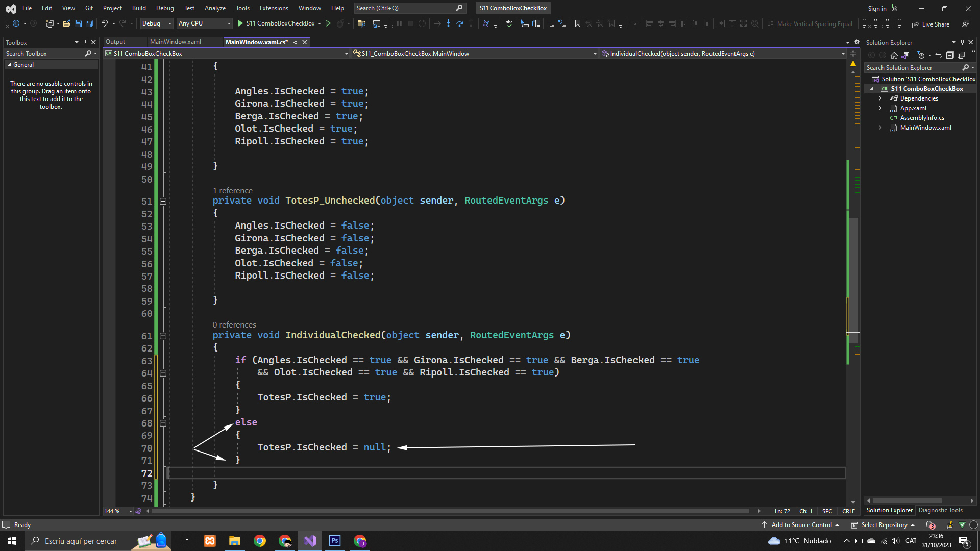This screenshot has height=551, width=980.
Task: Click the Save All toolbar icon
Action: click(x=89, y=23)
